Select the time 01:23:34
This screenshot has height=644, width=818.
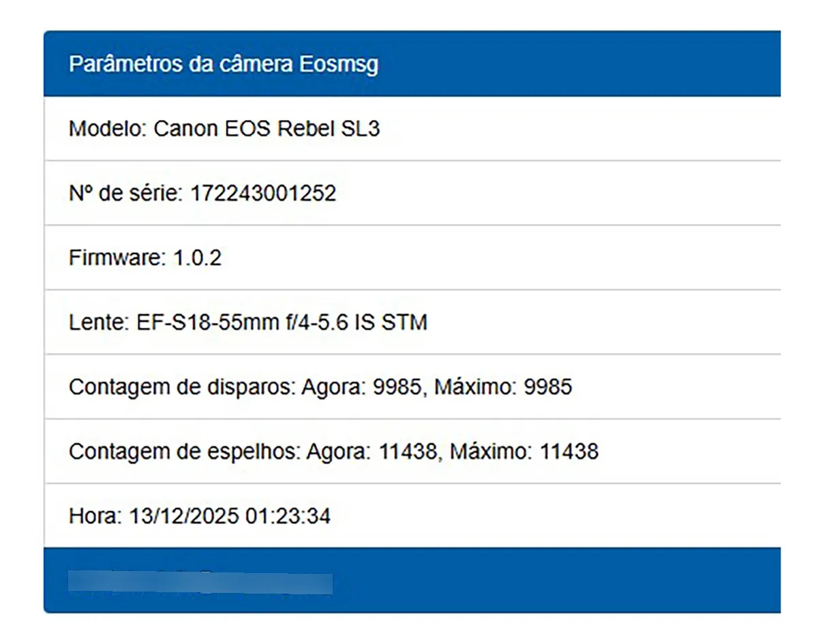click(x=288, y=516)
